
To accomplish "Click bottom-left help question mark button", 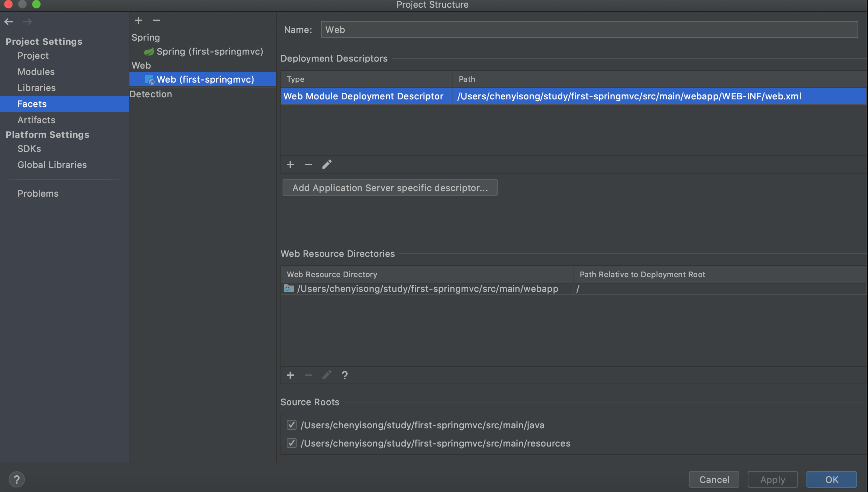I will coord(16,479).
